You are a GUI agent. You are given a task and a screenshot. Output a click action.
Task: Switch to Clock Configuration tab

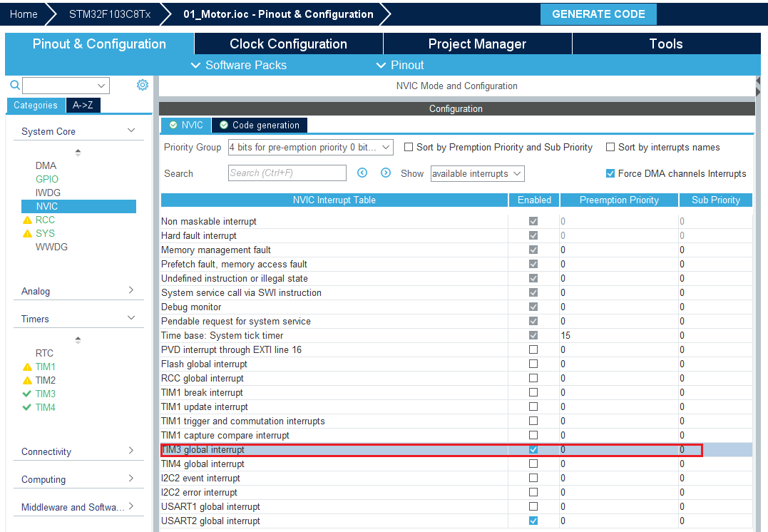[x=288, y=44]
